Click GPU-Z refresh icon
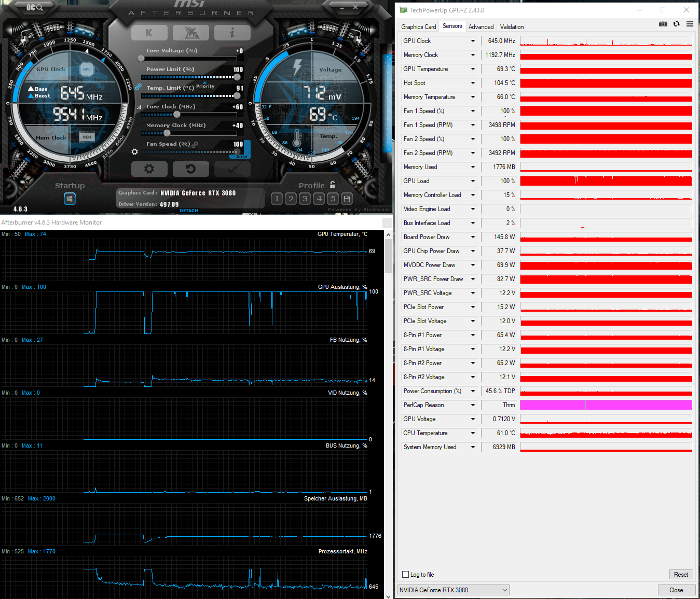 676,24
